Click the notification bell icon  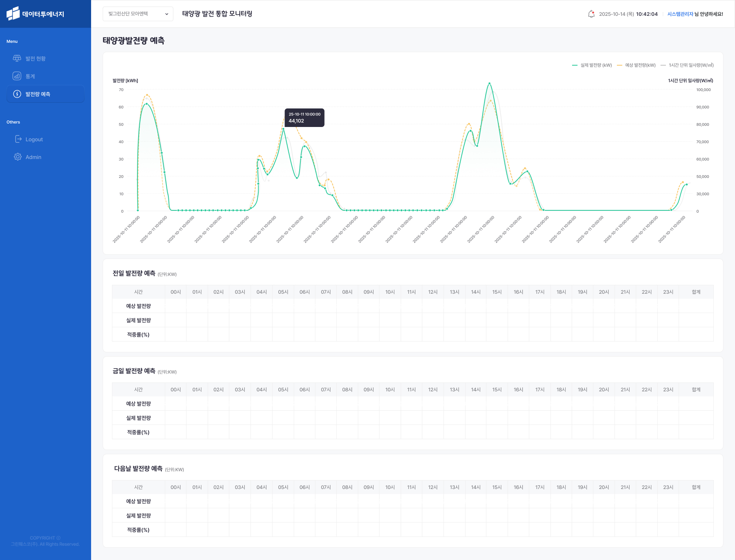591,14
